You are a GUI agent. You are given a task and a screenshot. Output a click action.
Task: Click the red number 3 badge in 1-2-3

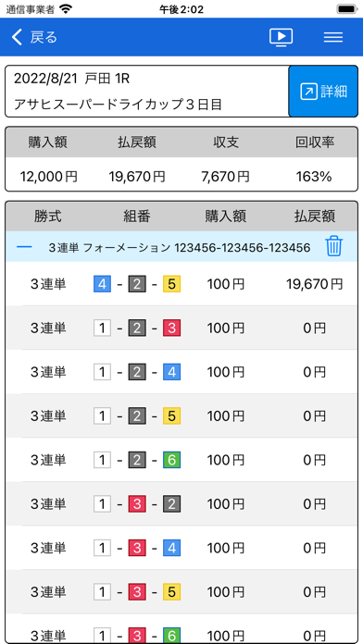[172, 328]
